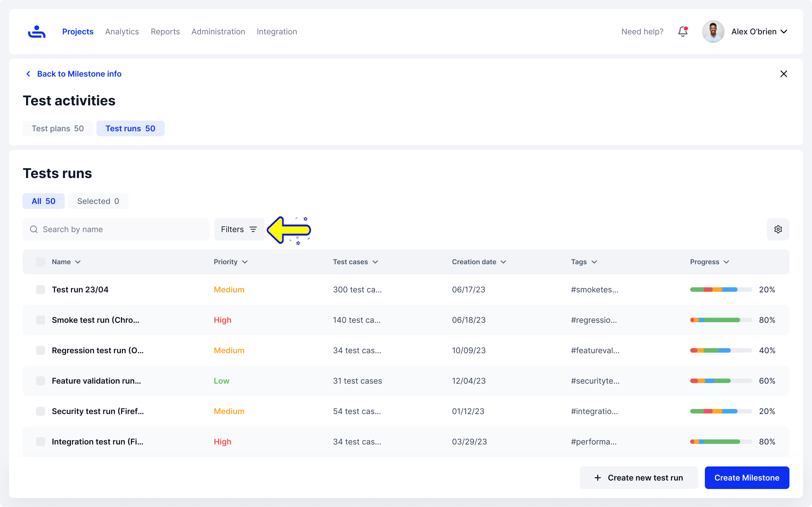Sort by the Priority column chevron
The height and width of the screenshot is (507, 812).
click(x=245, y=262)
